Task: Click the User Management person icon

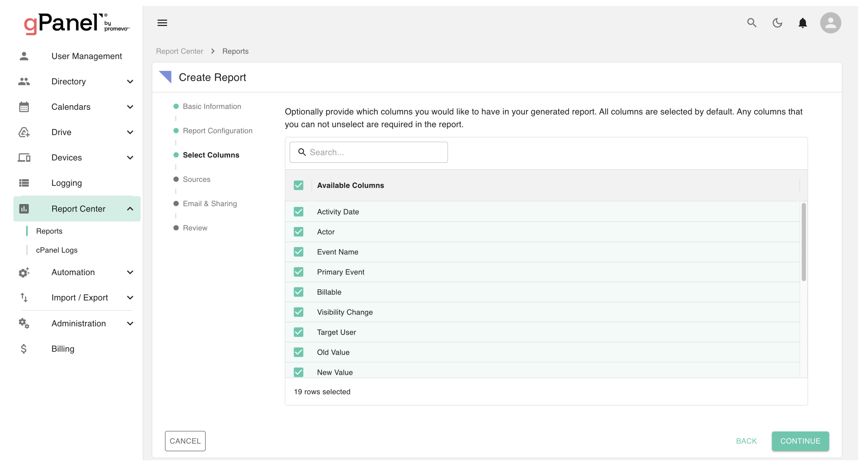Action: (24, 56)
